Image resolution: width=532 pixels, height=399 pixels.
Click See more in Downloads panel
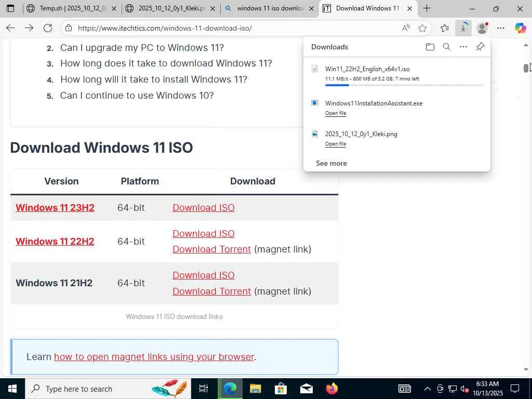[331, 163]
